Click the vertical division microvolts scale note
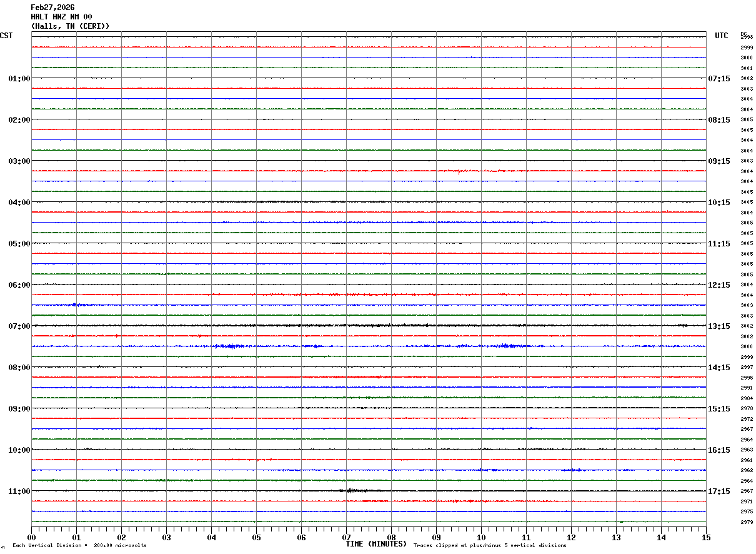The image size is (756, 554). click(x=79, y=545)
